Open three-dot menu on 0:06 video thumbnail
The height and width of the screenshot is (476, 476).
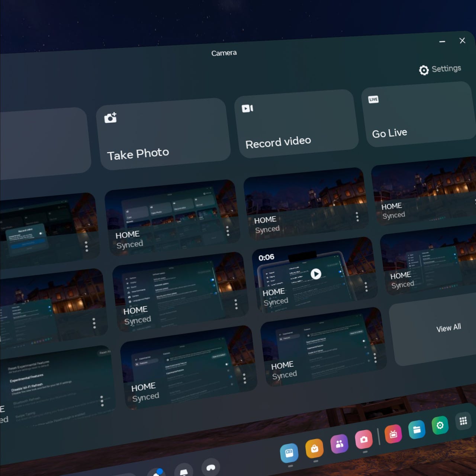coord(366,286)
